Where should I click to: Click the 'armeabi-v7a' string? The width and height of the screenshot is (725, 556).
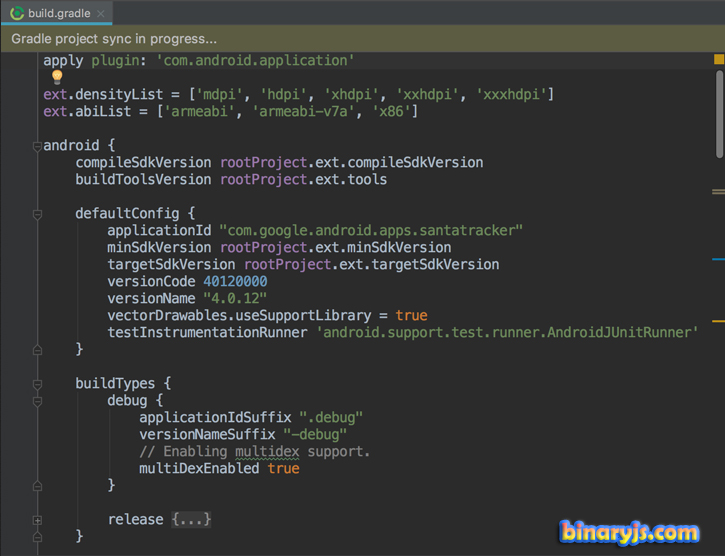click(x=303, y=111)
